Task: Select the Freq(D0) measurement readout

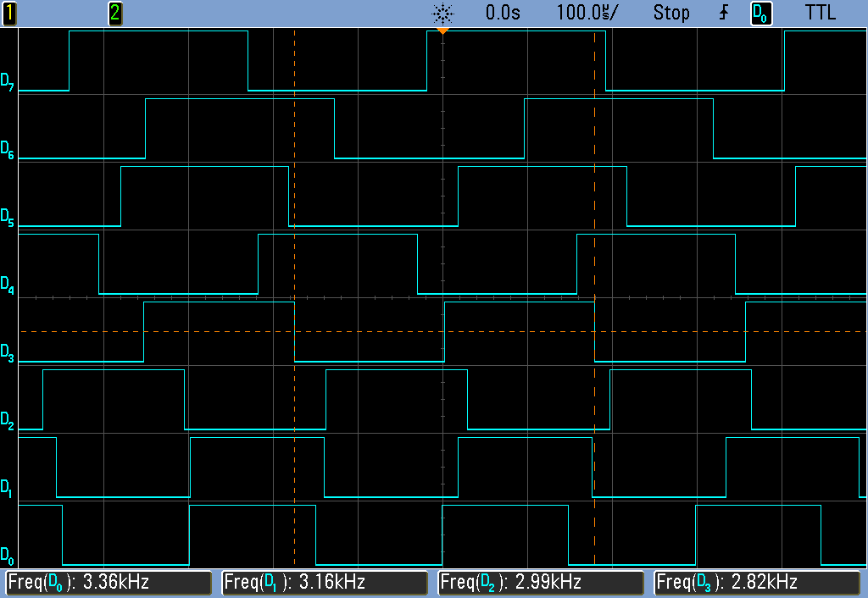Action: [x=108, y=583]
